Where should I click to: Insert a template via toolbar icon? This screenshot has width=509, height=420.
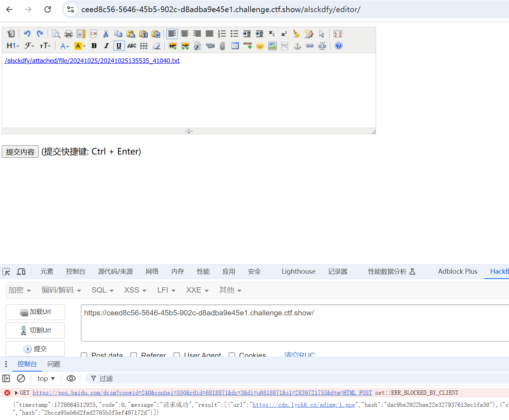coord(81,34)
